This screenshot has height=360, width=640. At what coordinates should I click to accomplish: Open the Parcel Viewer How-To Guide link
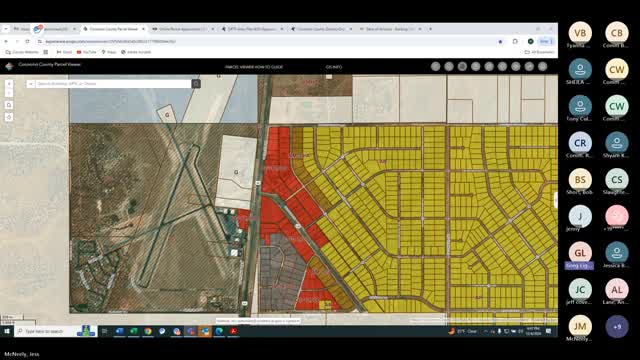(254, 67)
